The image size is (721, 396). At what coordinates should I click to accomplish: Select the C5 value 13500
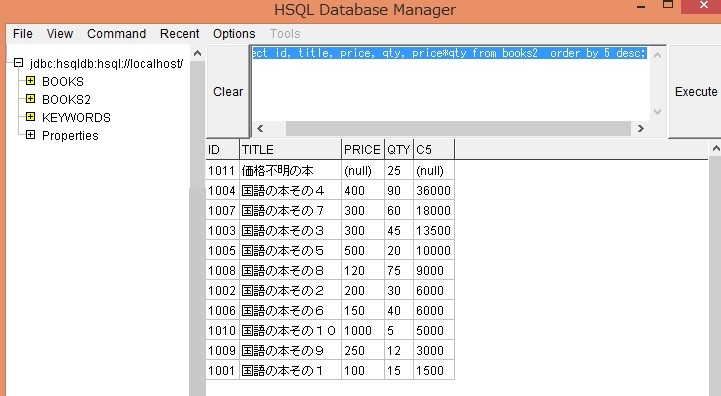tap(434, 230)
